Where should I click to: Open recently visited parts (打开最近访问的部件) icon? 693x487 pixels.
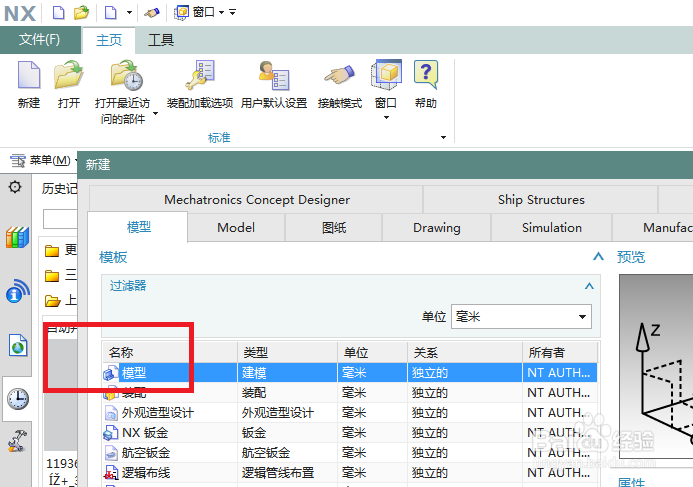tap(127, 75)
